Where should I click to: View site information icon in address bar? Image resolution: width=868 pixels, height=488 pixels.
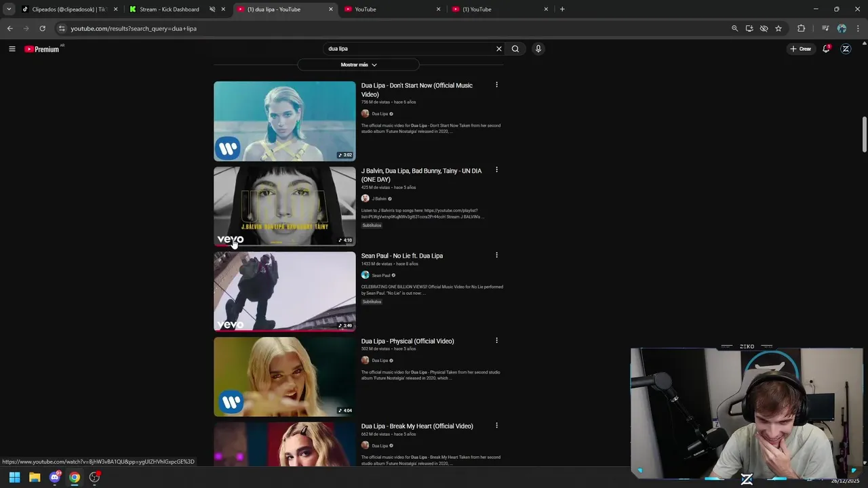pyautogui.click(x=62, y=28)
